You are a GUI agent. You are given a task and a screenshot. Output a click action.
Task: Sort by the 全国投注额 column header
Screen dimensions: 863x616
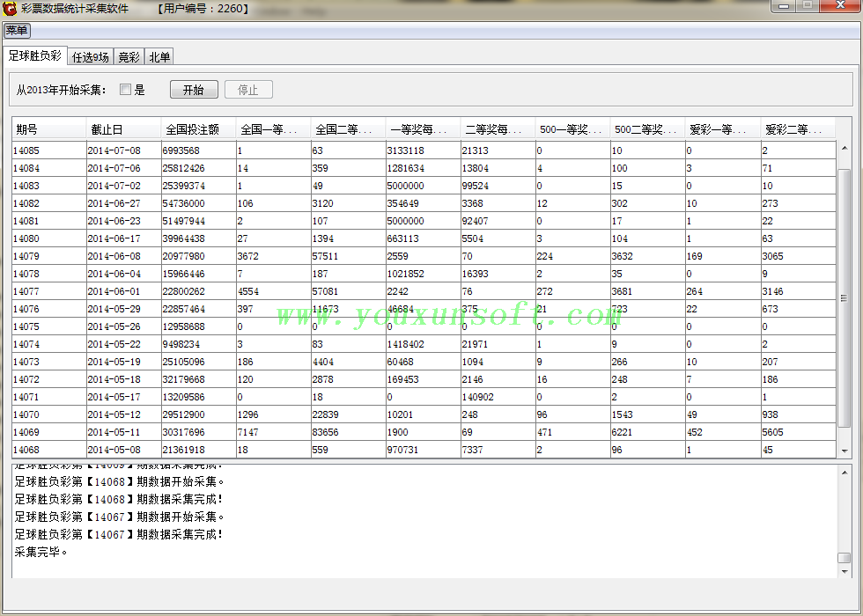(x=199, y=129)
